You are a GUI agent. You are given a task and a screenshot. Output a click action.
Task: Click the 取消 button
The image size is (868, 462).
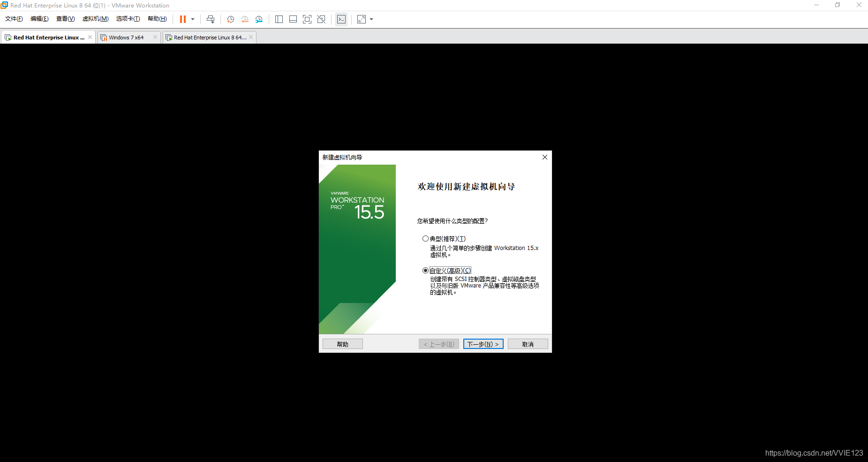[x=528, y=344]
